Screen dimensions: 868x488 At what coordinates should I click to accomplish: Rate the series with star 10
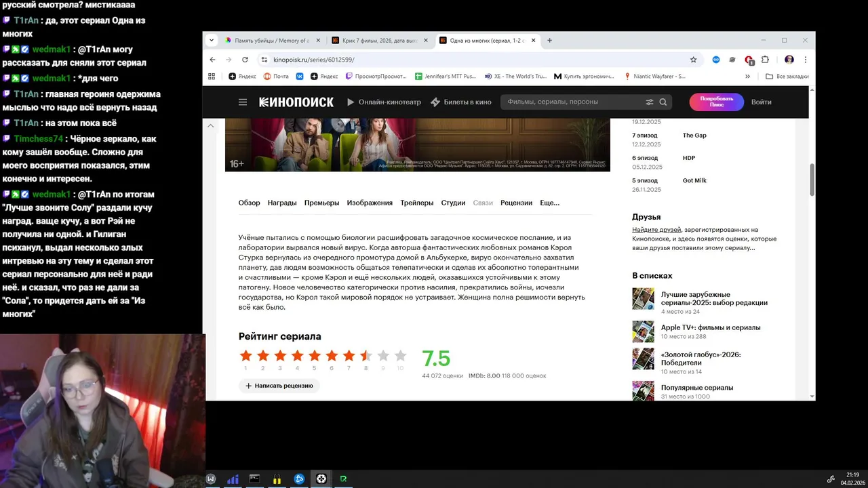tap(400, 356)
